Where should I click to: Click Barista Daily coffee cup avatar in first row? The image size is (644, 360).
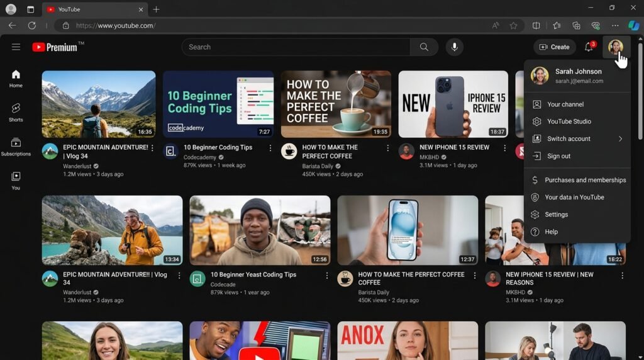(x=289, y=151)
